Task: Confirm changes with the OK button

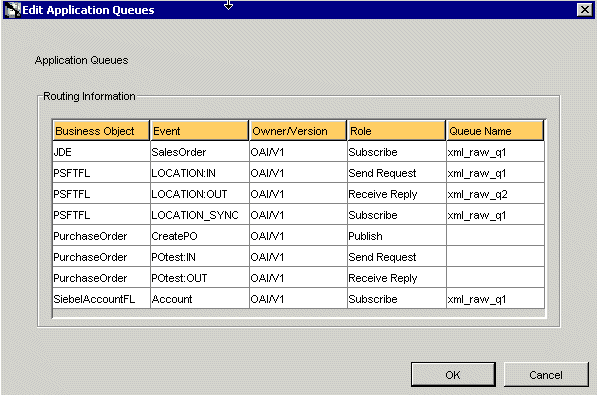Action: (x=453, y=375)
